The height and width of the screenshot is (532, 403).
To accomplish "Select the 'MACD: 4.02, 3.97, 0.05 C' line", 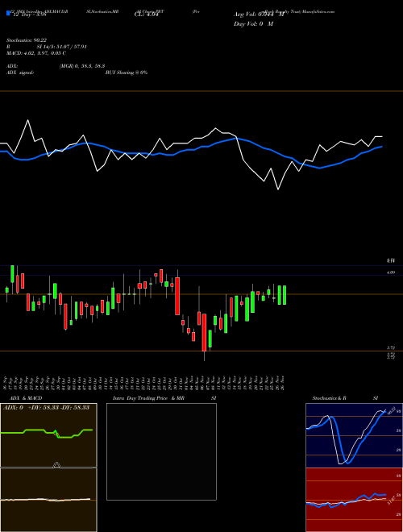I will 36,53.
